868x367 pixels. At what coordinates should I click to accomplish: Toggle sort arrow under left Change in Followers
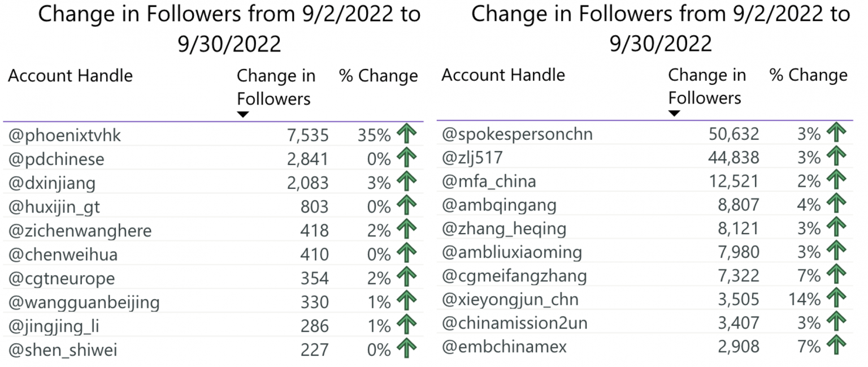point(243,114)
